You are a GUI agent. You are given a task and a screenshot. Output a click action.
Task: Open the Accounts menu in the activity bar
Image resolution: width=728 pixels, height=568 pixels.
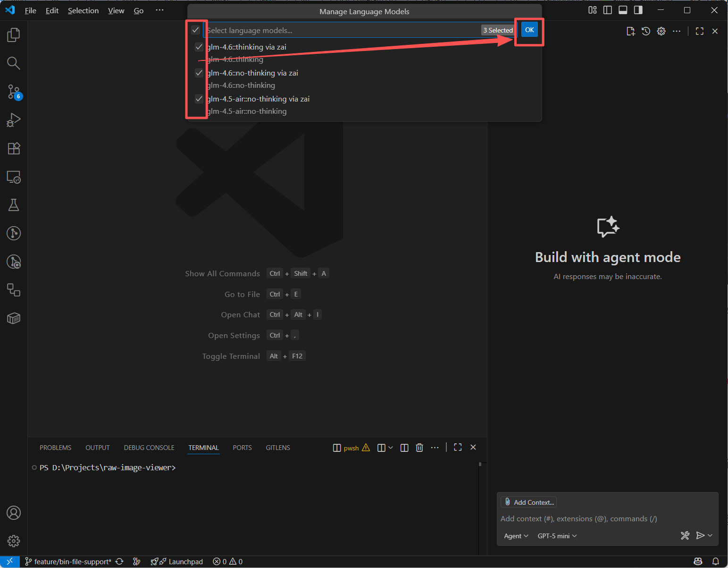pyautogui.click(x=14, y=513)
